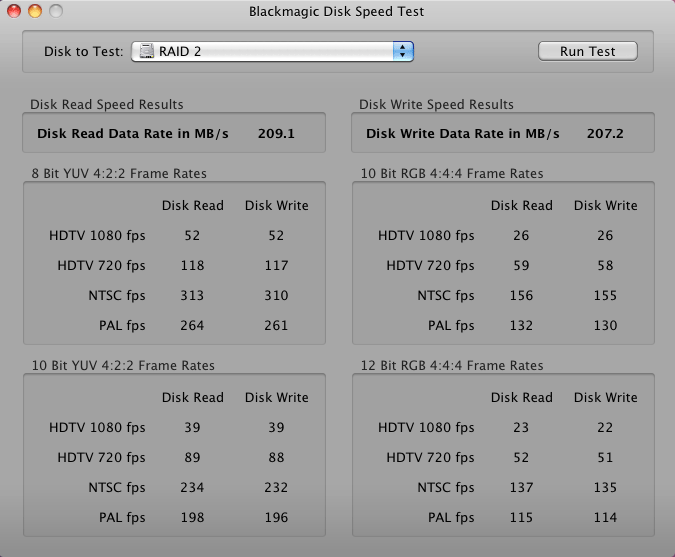The image size is (675, 557).
Task: Click 12 Bit RGB PAL write value 114
Action: tap(605, 517)
